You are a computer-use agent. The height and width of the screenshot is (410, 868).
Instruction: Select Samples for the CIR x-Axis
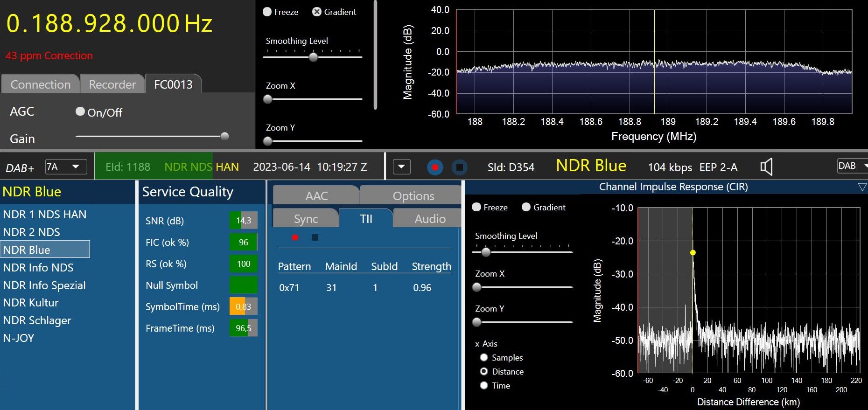[484, 357]
